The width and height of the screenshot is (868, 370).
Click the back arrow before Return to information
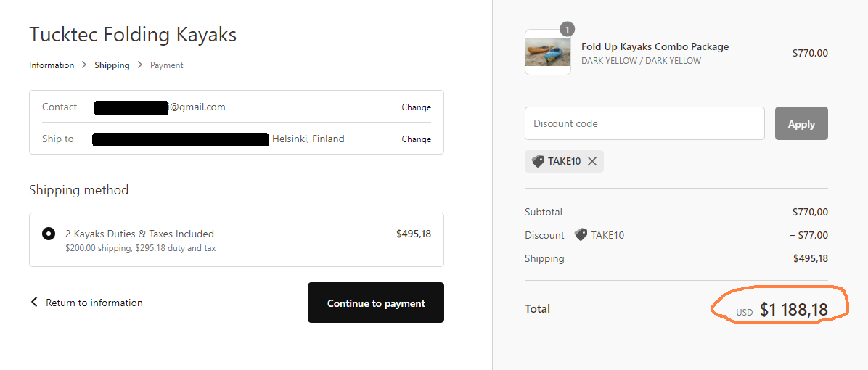tap(34, 302)
